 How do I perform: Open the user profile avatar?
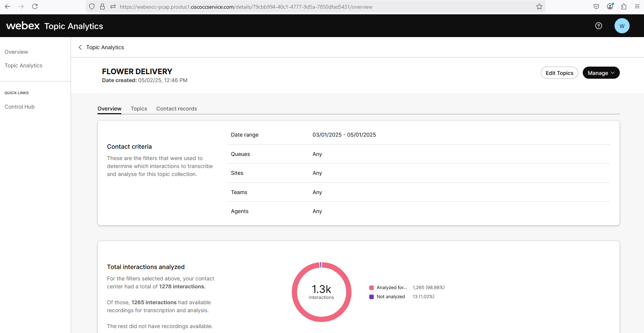(622, 26)
